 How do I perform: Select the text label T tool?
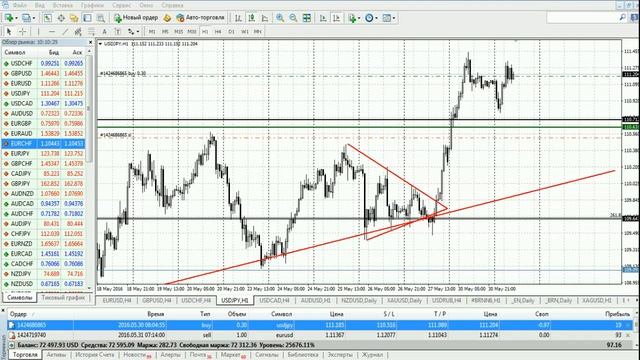coord(118,31)
